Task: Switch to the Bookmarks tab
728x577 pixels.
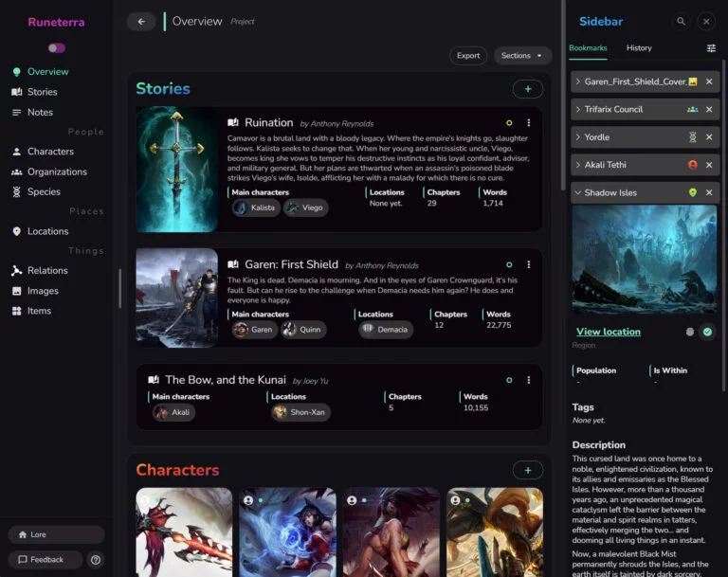Action: pyautogui.click(x=588, y=48)
